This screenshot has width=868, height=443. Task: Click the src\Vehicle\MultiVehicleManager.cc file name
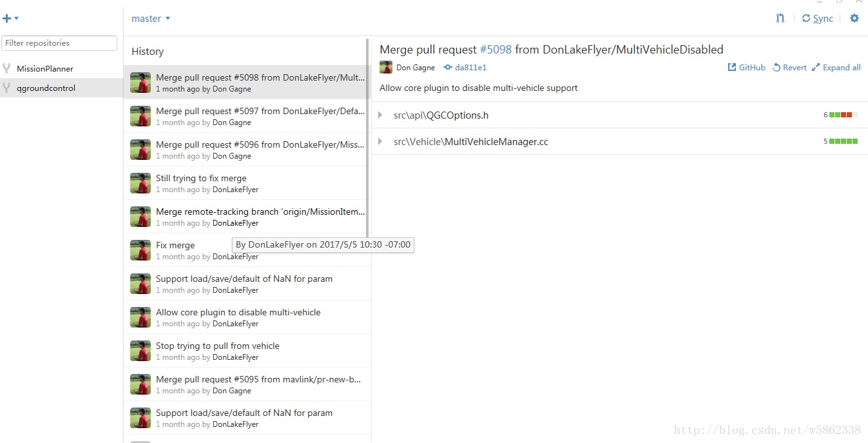[471, 142]
